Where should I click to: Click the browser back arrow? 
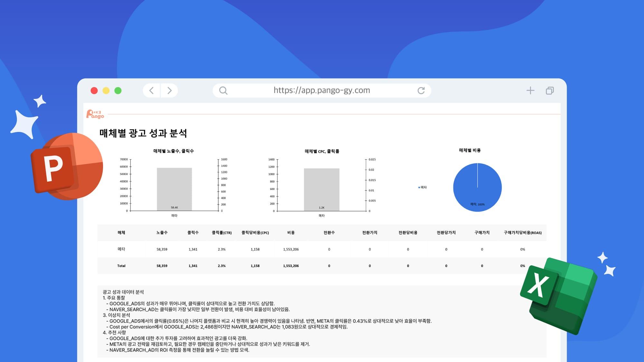click(x=152, y=90)
